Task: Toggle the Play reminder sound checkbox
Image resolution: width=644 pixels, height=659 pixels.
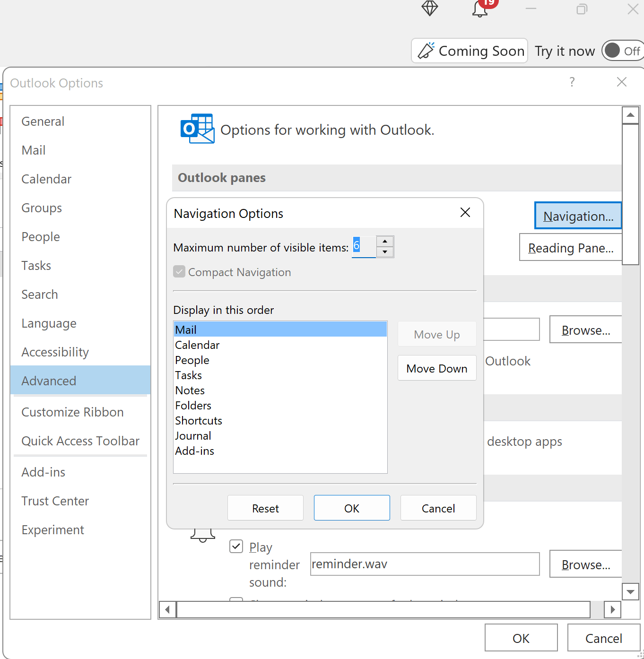Action: pos(236,546)
